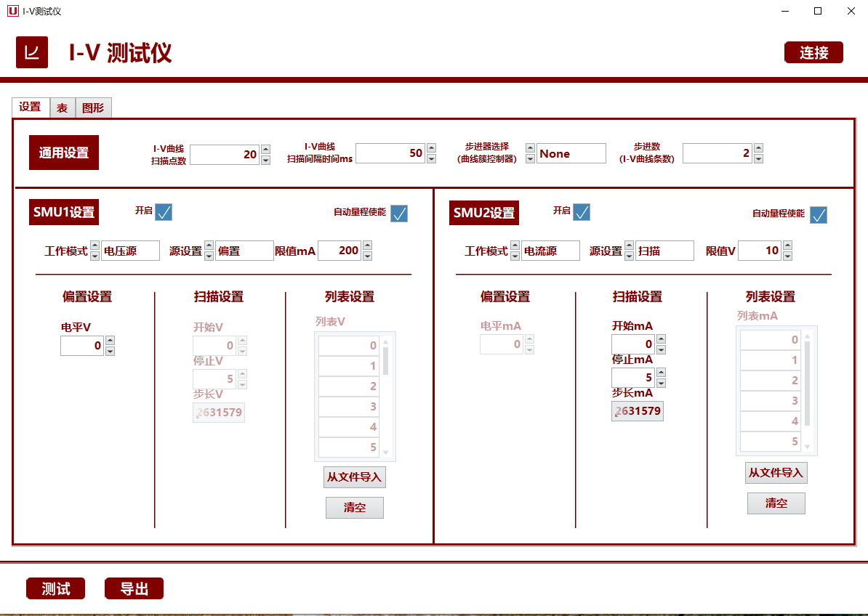The width and height of the screenshot is (868, 616).
Task: Increase SMU1 限值mA value
Action: click(x=367, y=246)
